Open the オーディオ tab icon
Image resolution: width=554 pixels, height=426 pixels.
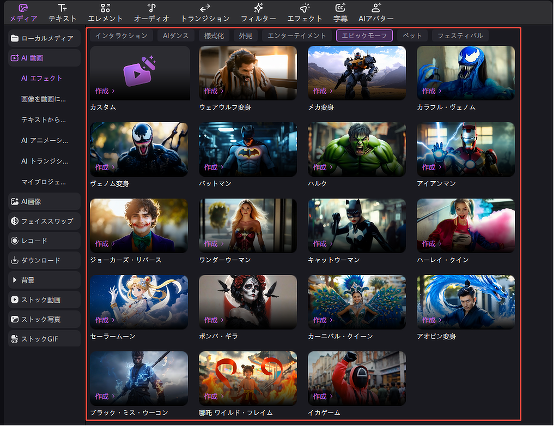coord(152,8)
